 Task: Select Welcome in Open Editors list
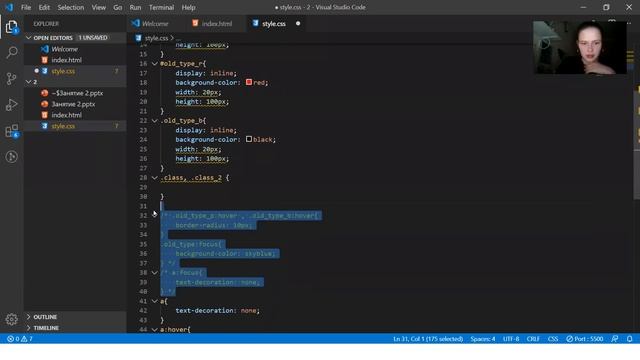click(x=64, y=49)
